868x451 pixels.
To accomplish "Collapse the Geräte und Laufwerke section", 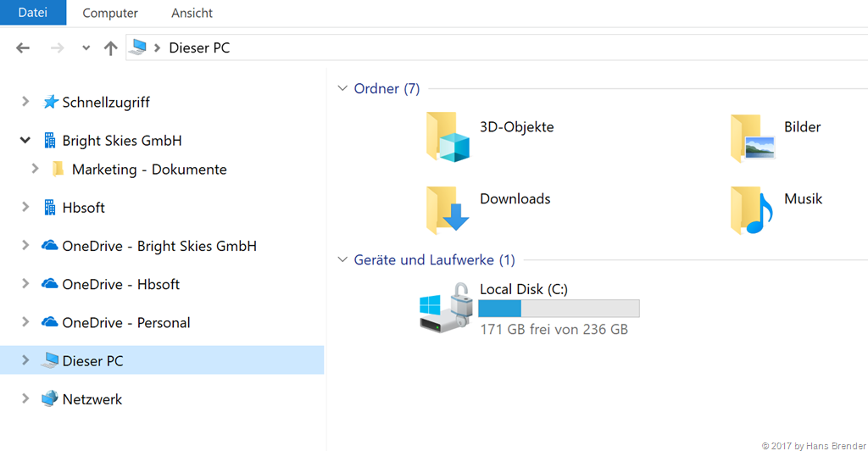I will click(342, 260).
